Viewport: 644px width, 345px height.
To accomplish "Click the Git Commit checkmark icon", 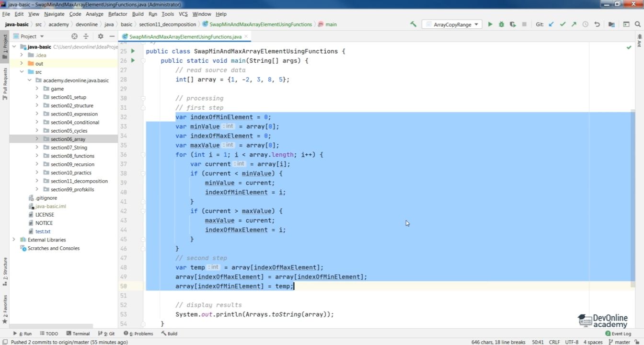I will pyautogui.click(x=563, y=24).
